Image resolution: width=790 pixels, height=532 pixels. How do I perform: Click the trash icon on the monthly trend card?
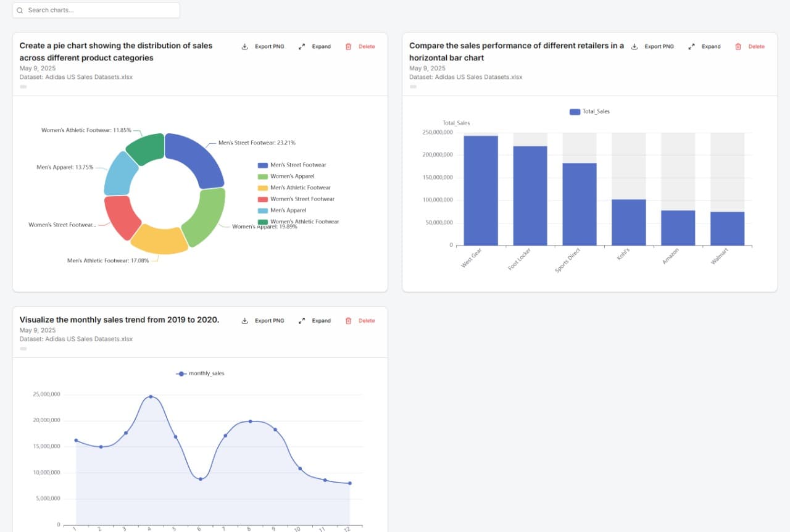click(349, 320)
